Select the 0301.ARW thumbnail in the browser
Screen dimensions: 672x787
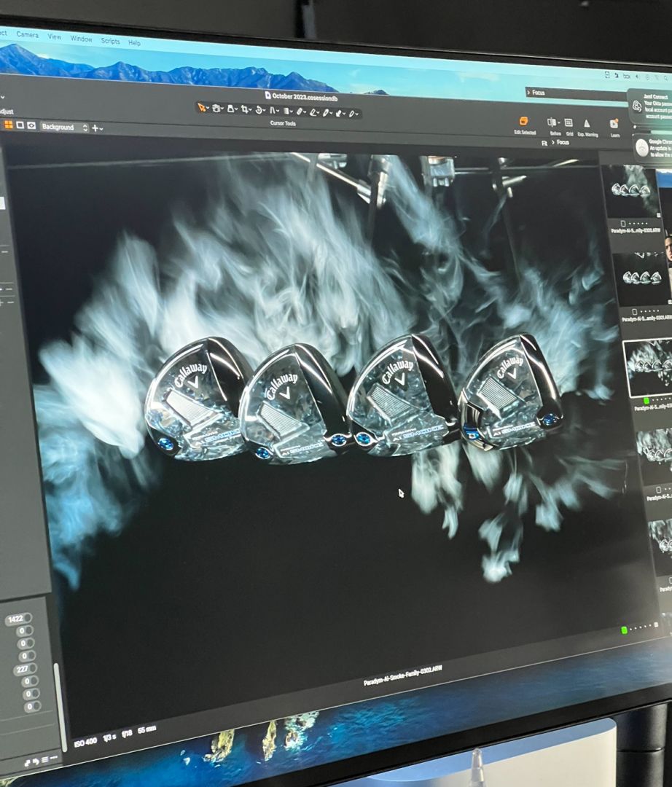(x=643, y=280)
